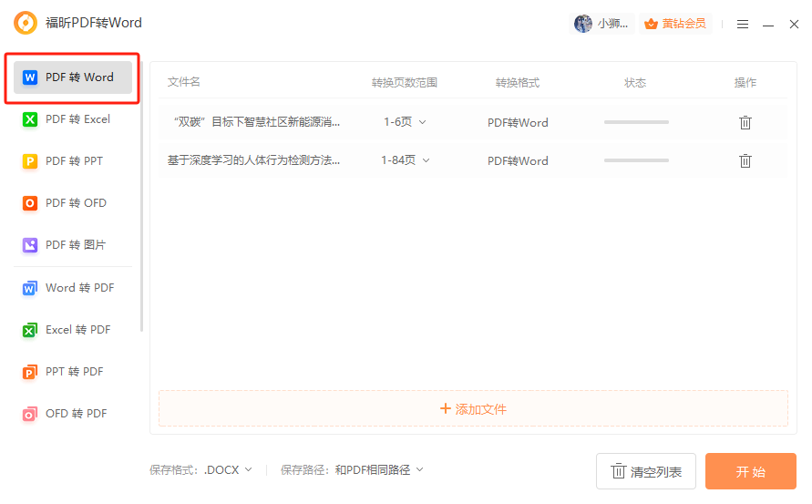Click the Excel 转 PDF green icon

[29, 330]
